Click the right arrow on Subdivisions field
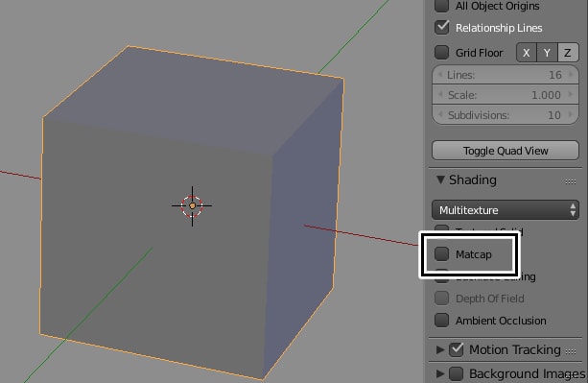 point(571,115)
